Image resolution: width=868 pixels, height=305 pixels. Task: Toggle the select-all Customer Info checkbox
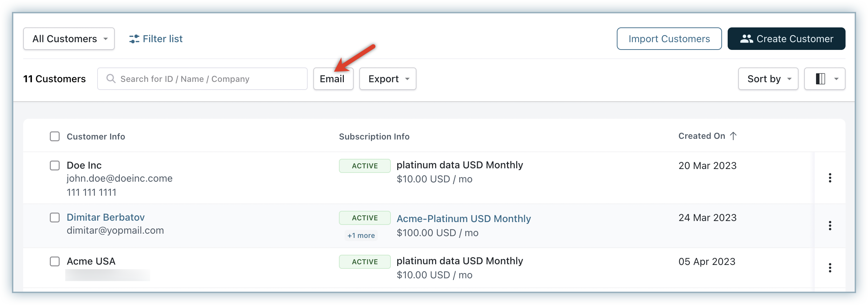pyautogui.click(x=55, y=136)
